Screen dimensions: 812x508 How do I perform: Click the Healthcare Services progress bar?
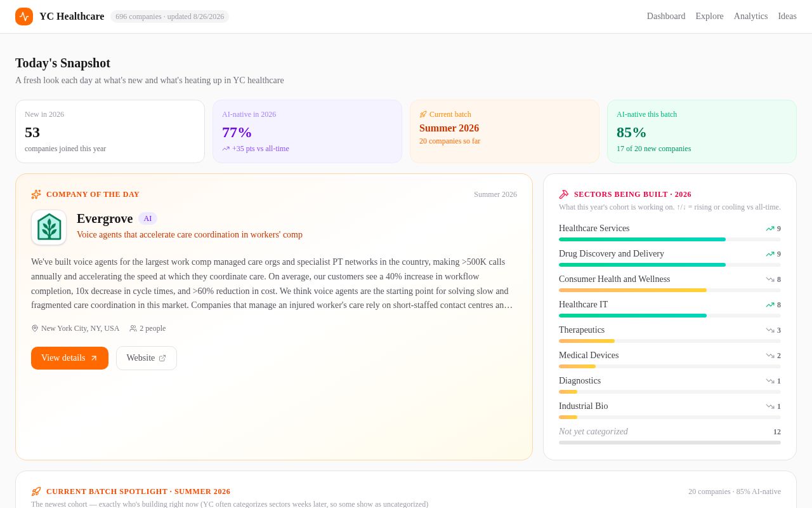[670, 239]
